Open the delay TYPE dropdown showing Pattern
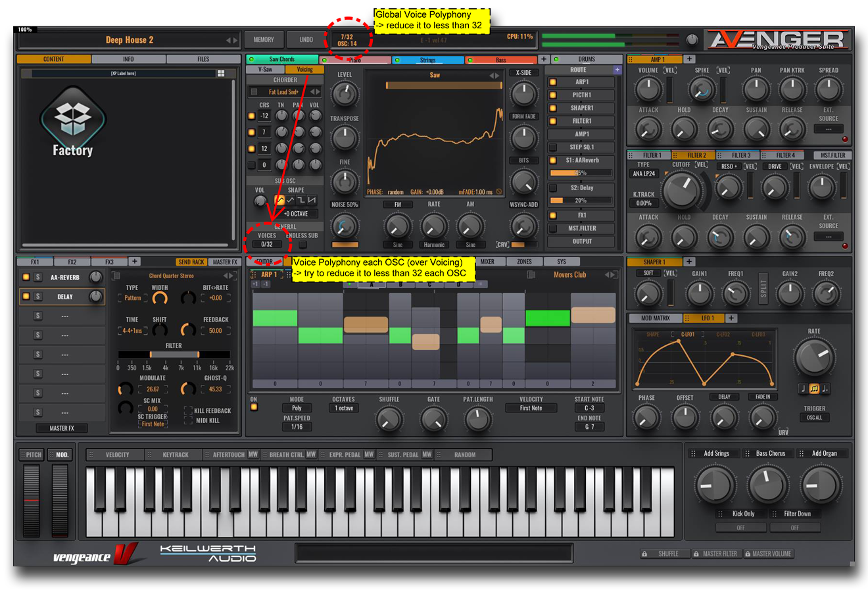868x592 pixels. click(x=132, y=298)
